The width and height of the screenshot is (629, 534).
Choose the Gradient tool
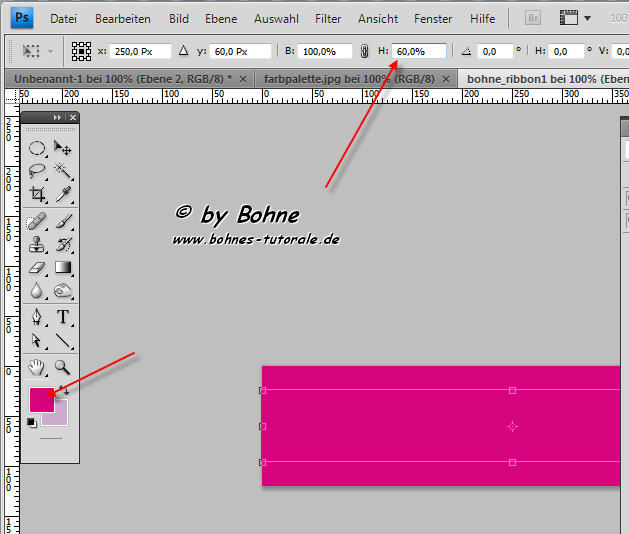tap(62, 268)
